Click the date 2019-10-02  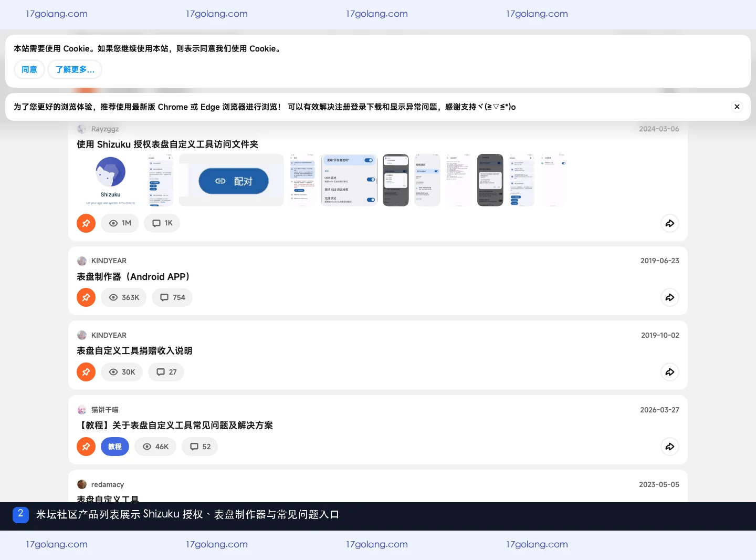click(660, 335)
